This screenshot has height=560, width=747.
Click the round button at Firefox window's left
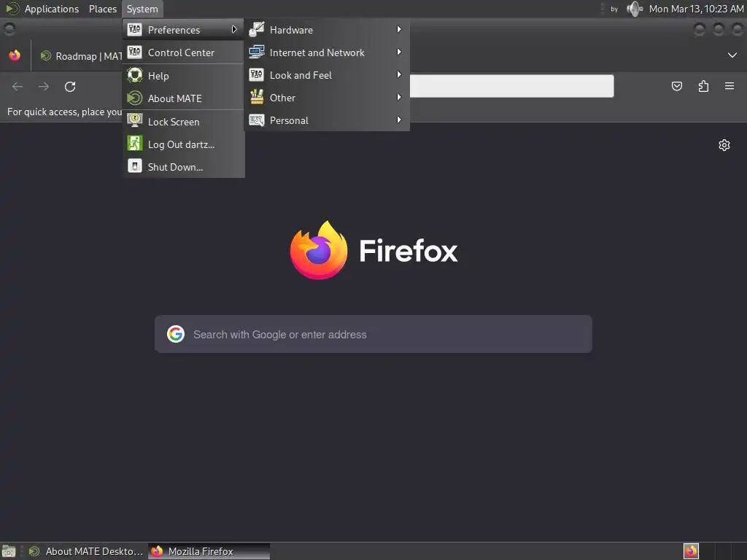(9, 29)
